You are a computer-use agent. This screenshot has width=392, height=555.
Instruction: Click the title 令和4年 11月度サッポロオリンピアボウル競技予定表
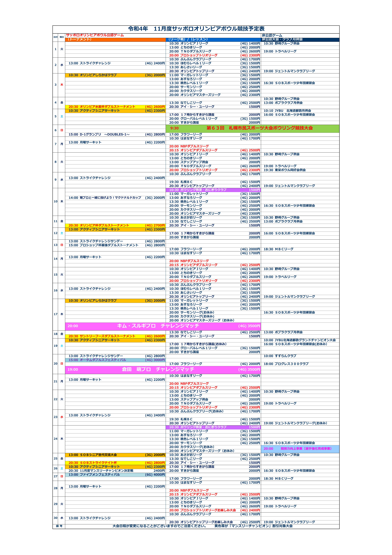[196, 29]
